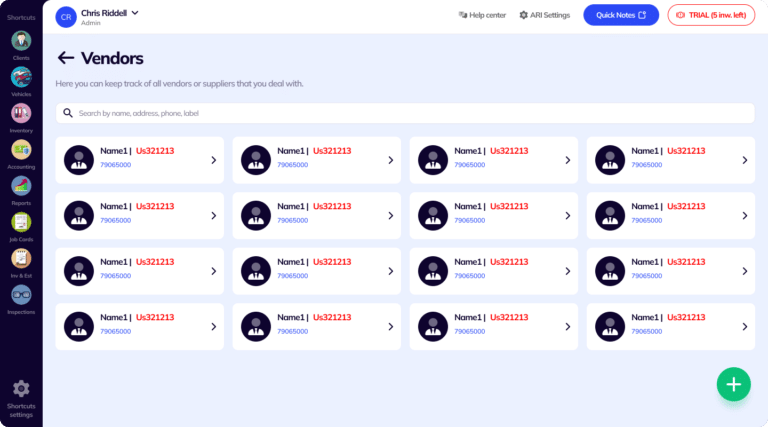Click the TRIAL (5 inv. left) button
The height and width of the screenshot is (427, 768).
[x=711, y=15]
